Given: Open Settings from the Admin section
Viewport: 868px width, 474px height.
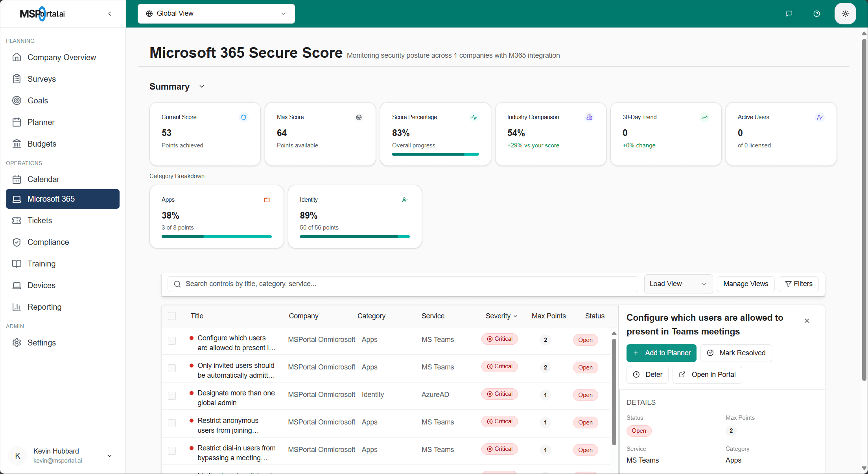Looking at the screenshot, I should coord(42,343).
